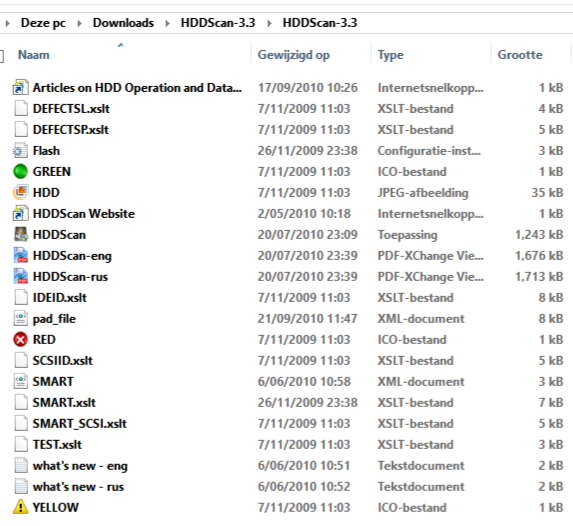Sort files by Grootte column header
The width and height of the screenshot is (573, 526).
[520, 55]
